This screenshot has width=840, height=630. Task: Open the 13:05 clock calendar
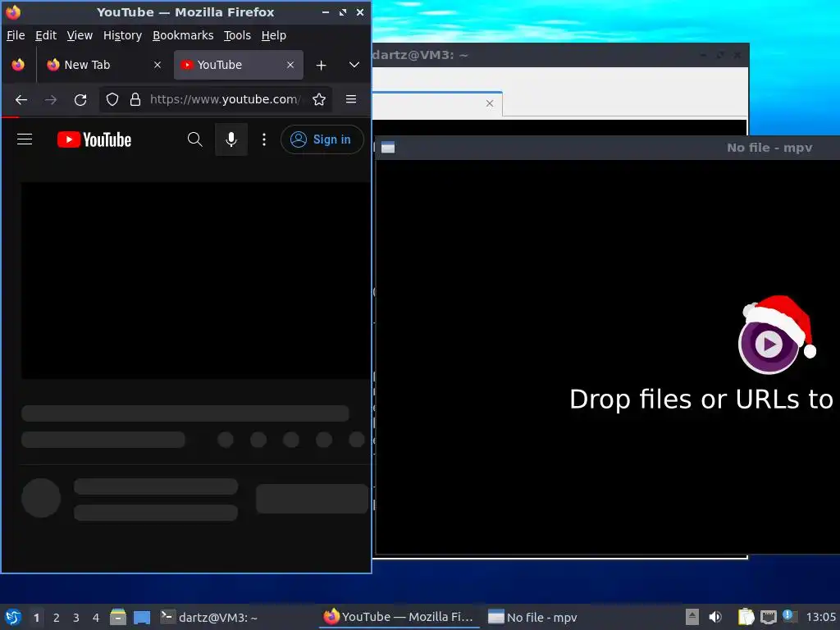(x=820, y=618)
